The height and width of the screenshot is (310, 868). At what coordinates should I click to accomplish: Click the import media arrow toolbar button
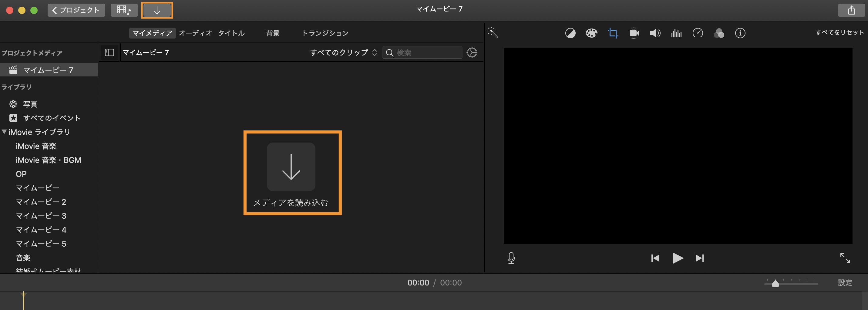157,10
